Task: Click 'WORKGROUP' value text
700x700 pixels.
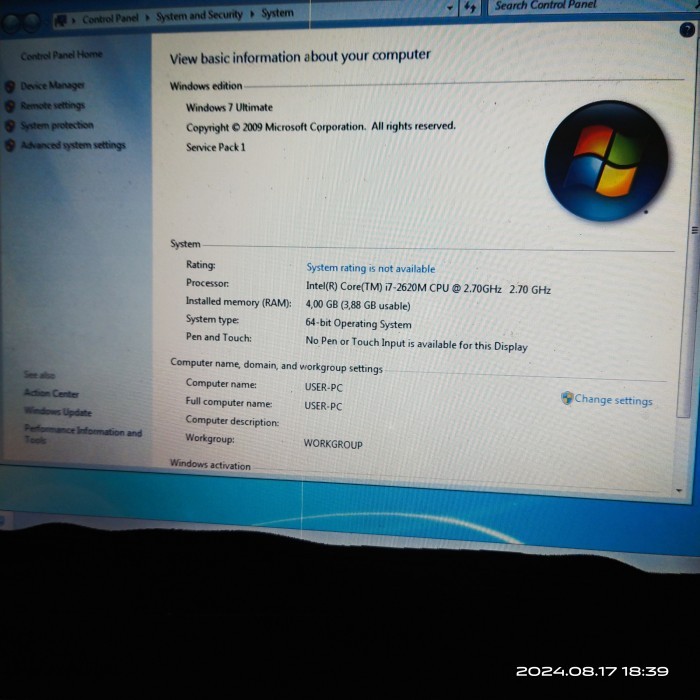Action: coord(333,444)
